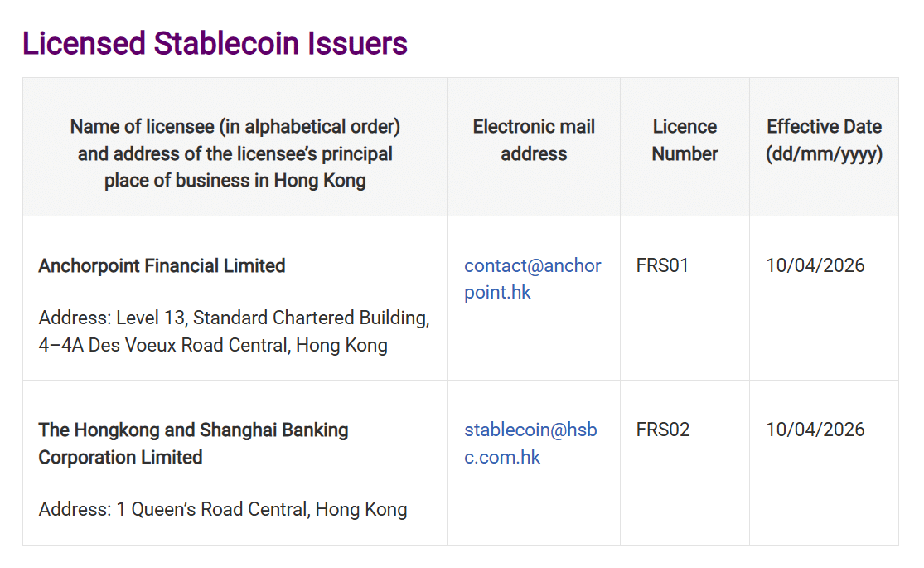Click the 4–4A Des Voeux Road Central line
The image size is (924, 568).
(213, 345)
